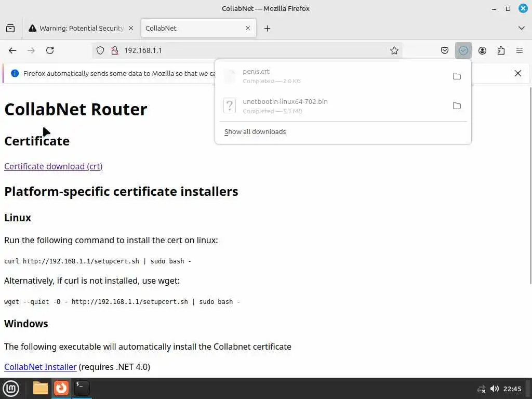Save page to Pocket
532x399 pixels.
tap(445, 50)
